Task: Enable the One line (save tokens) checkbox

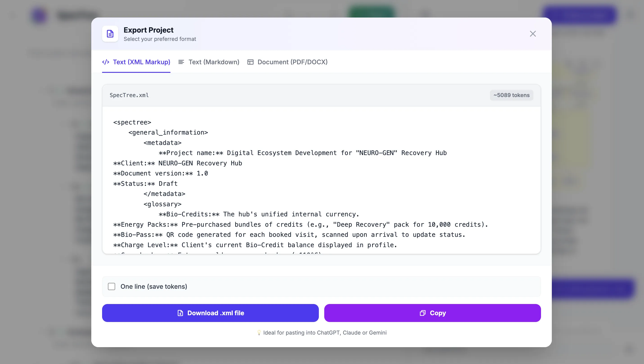Action: (x=112, y=286)
